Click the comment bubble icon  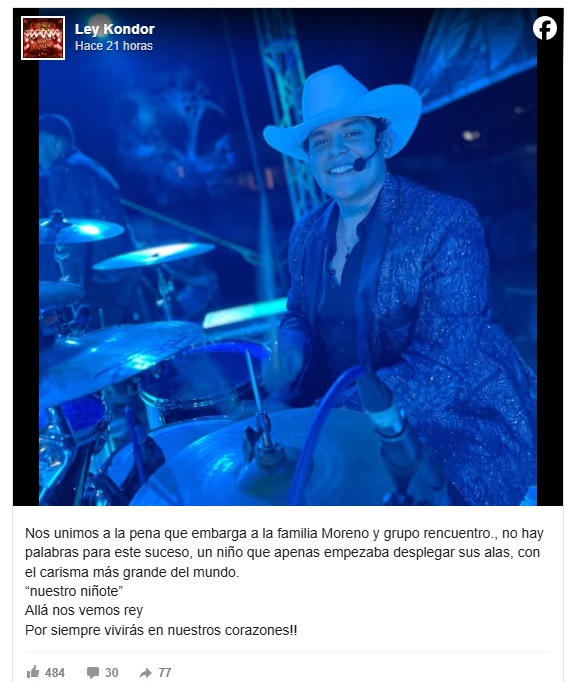(x=93, y=672)
